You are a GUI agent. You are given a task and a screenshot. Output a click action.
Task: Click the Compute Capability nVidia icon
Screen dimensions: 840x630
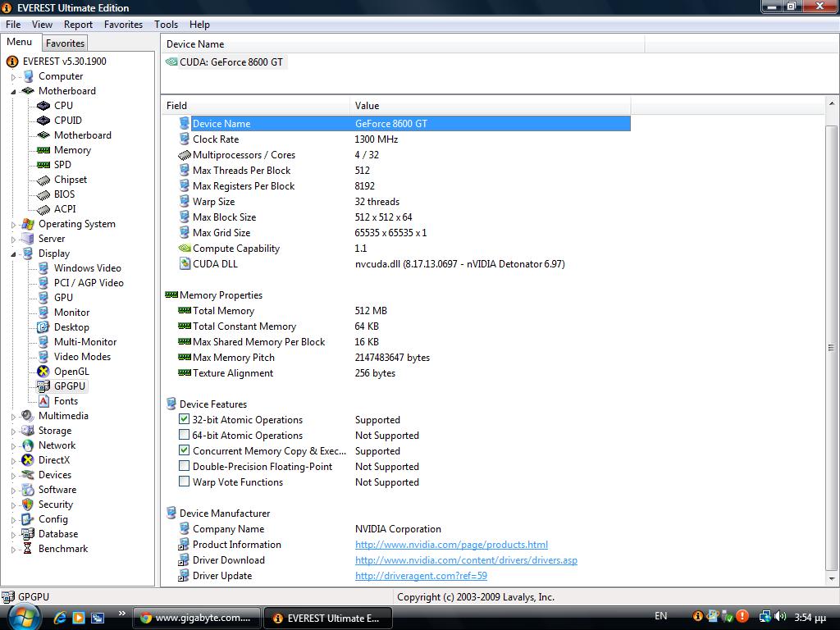click(185, 248)
